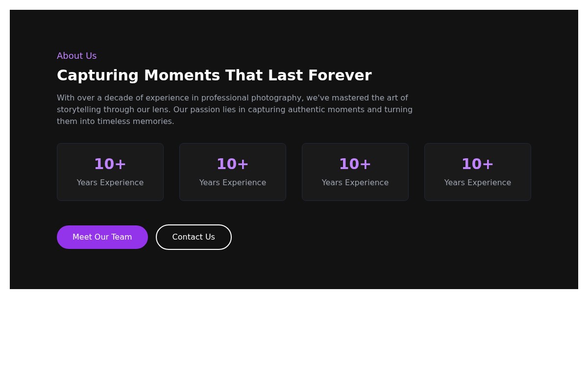Image resolution: width=588 pixels, height=392 pixels.
Task: Click Years Experience label in third card
Action: coord(355,183)
